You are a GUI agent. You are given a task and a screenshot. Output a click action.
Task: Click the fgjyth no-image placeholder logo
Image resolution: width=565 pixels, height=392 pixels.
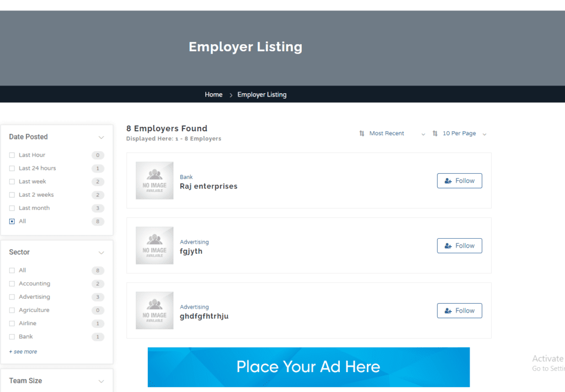pyautogui.click(x=154, y=245)
